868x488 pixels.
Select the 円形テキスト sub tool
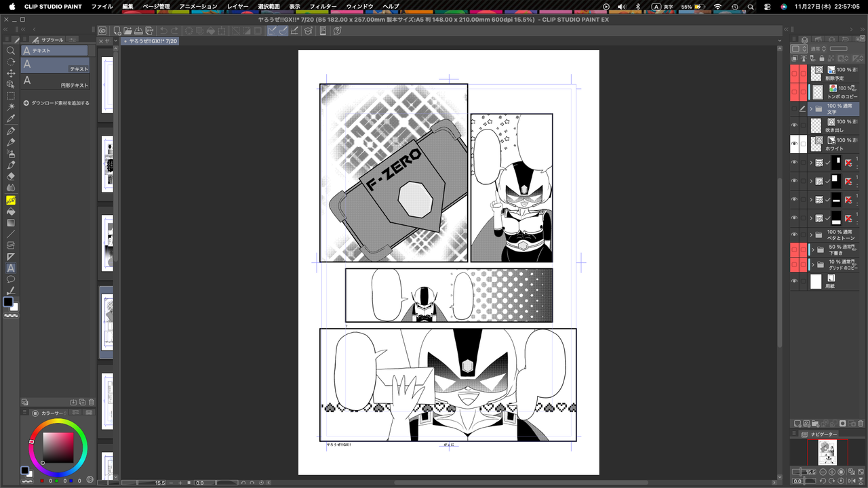click(55, 81)
